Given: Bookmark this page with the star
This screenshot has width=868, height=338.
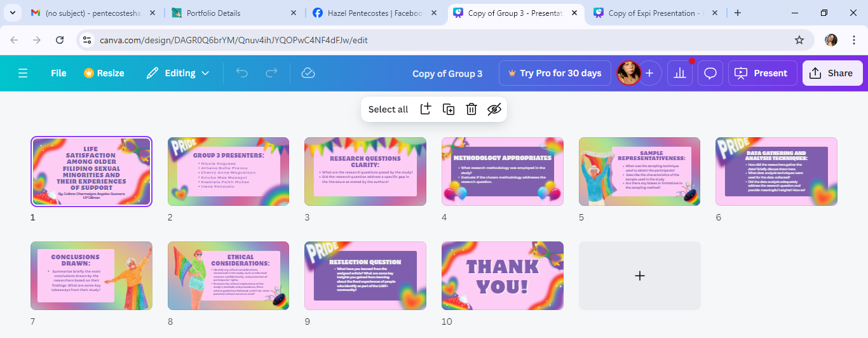Looking at the screenshot, I should coord(799,40).
